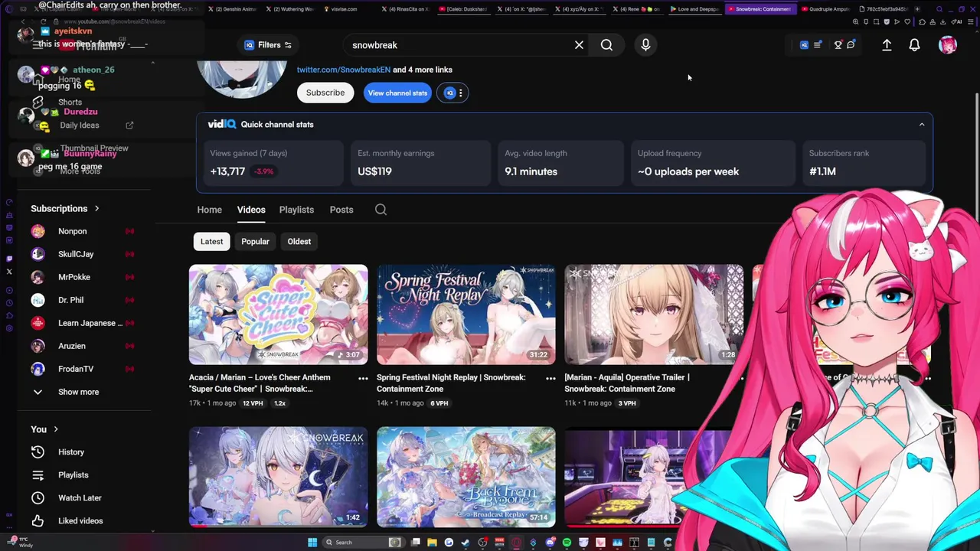Sort videos by Oldest
This screenshot has width=980, height=551.
[x=299, y=242]
